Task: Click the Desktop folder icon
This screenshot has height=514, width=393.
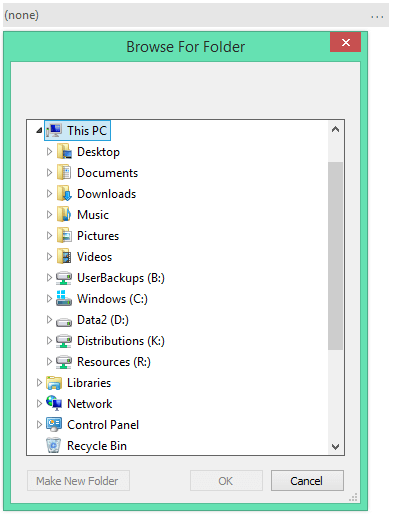Action: (64, 152)
